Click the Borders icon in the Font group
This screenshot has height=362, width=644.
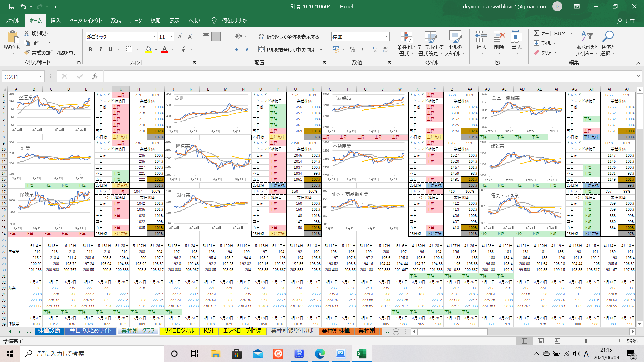129,50
